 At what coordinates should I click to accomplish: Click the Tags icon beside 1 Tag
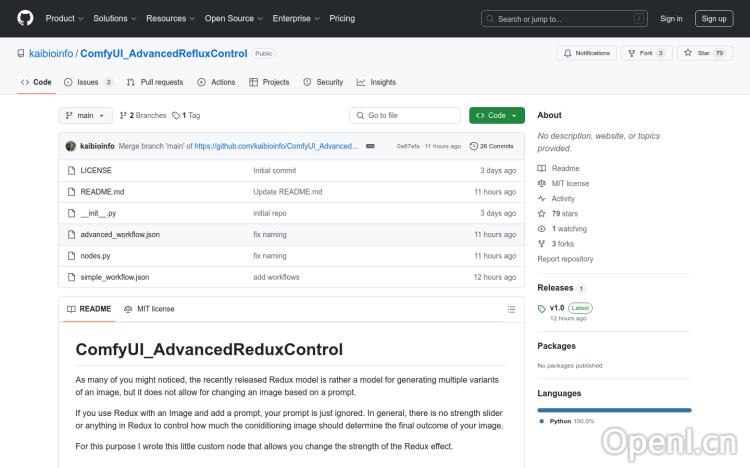(x=177, y=116)
